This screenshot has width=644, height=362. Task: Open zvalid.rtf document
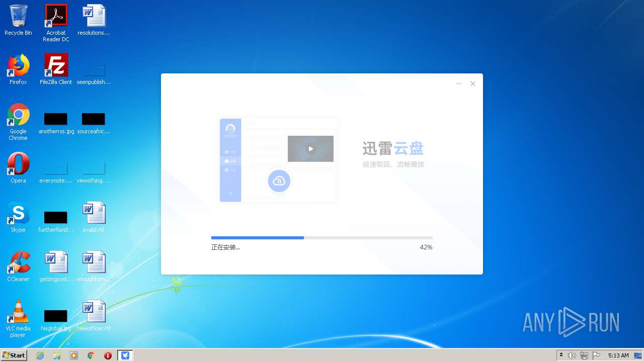tap(94, 217)
